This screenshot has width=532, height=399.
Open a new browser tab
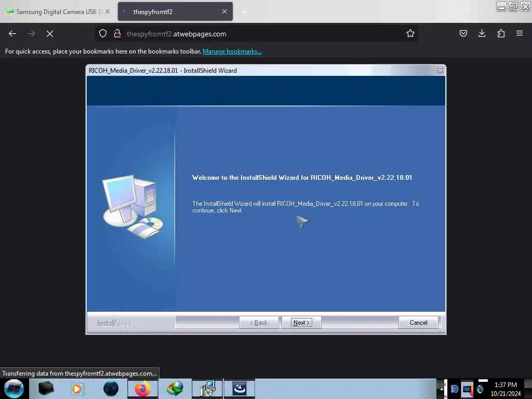tap(244, 12)
